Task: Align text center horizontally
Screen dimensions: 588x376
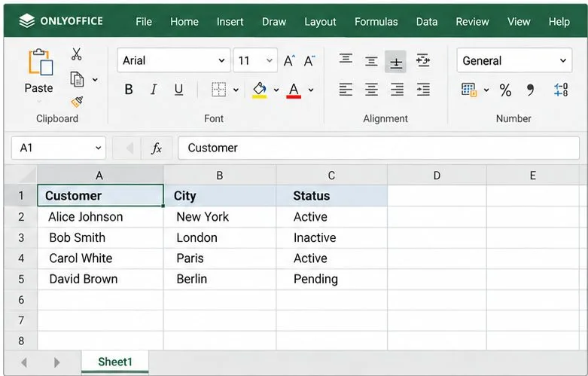Action: coord(371,90)
